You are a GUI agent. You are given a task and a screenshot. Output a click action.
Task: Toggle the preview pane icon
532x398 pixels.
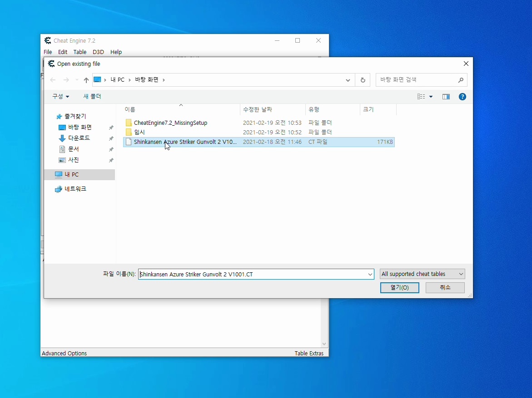[446, 97]
